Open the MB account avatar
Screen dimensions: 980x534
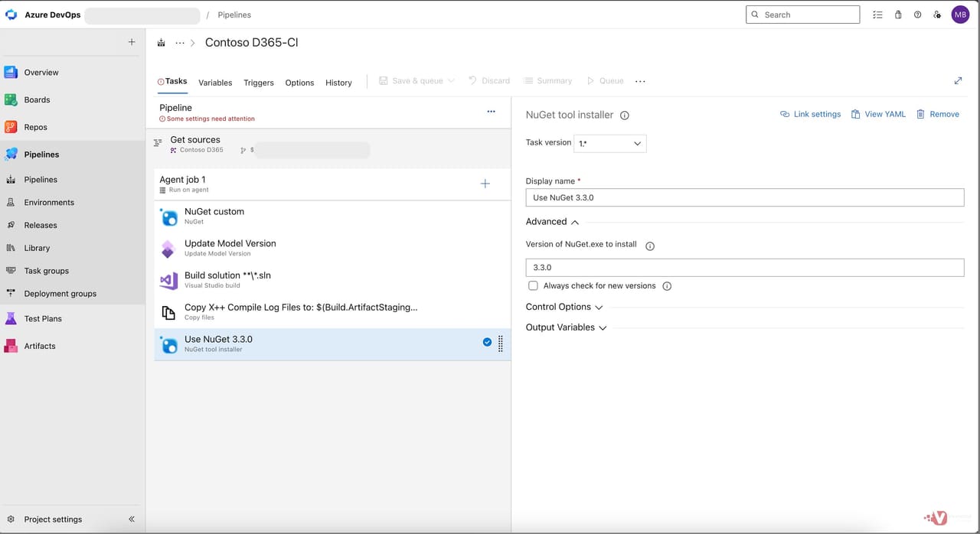pos(960,15)
